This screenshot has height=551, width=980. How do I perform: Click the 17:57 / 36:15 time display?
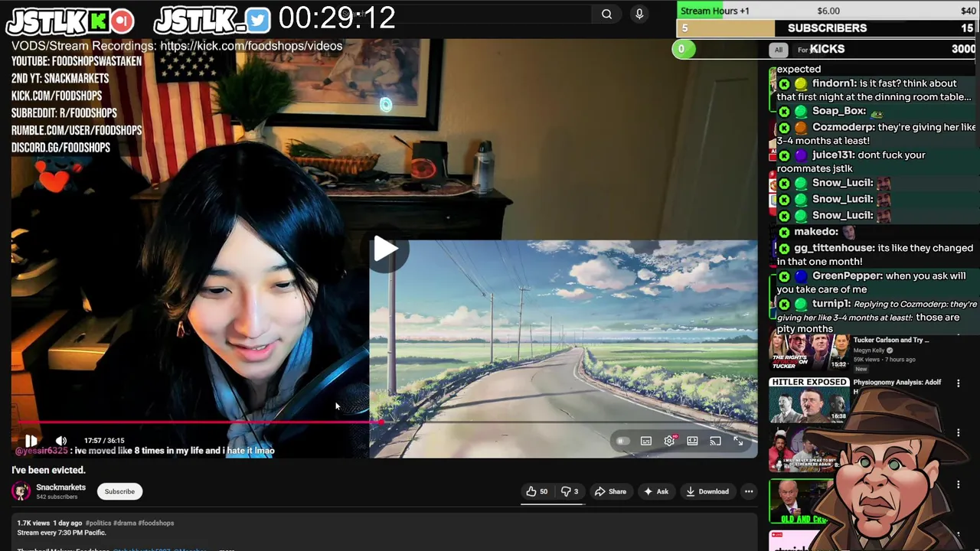(104, 441)
